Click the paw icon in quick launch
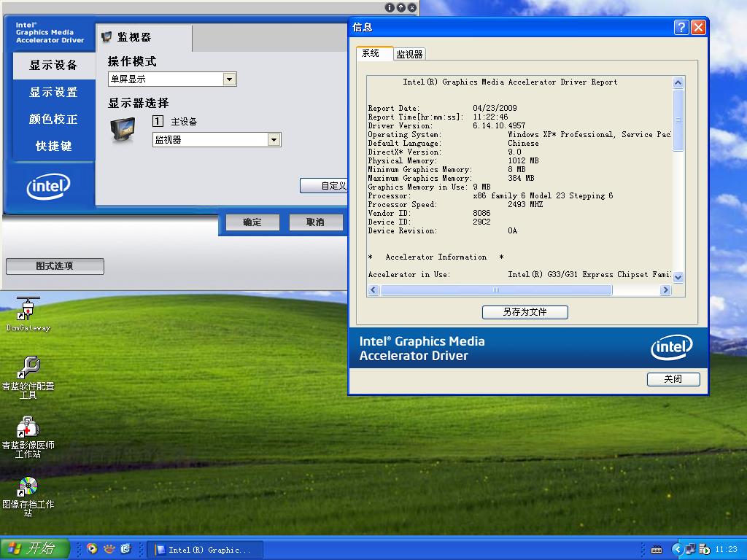Image resolution: width=747 pixels, height=560 pixels. [x=109, y=549]
